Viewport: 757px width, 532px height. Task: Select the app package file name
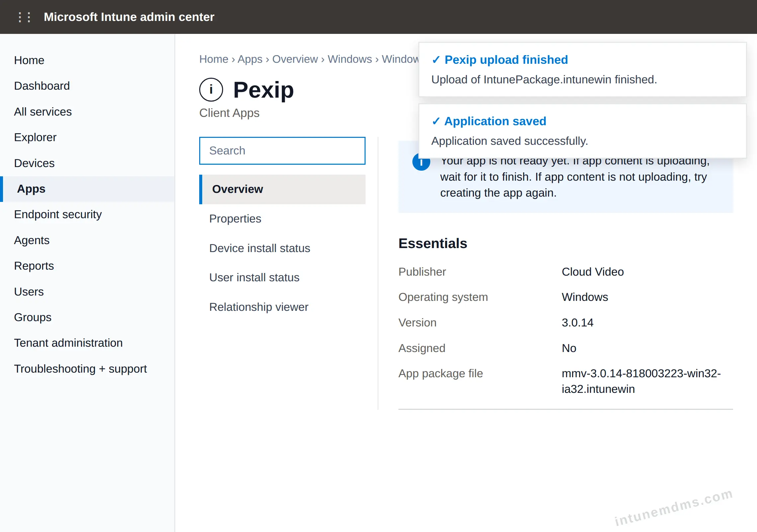[641, 381]
